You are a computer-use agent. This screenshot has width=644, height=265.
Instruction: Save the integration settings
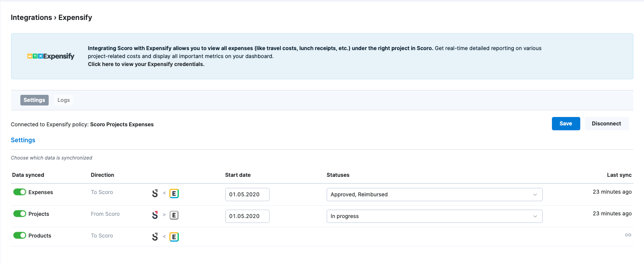(x=566, y=124)
